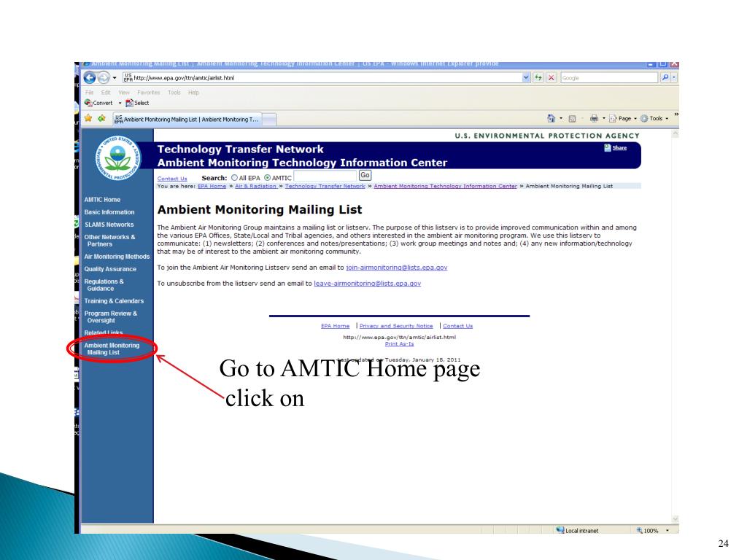
Task: Click the EPA site search text field
Action: point(325,176)
